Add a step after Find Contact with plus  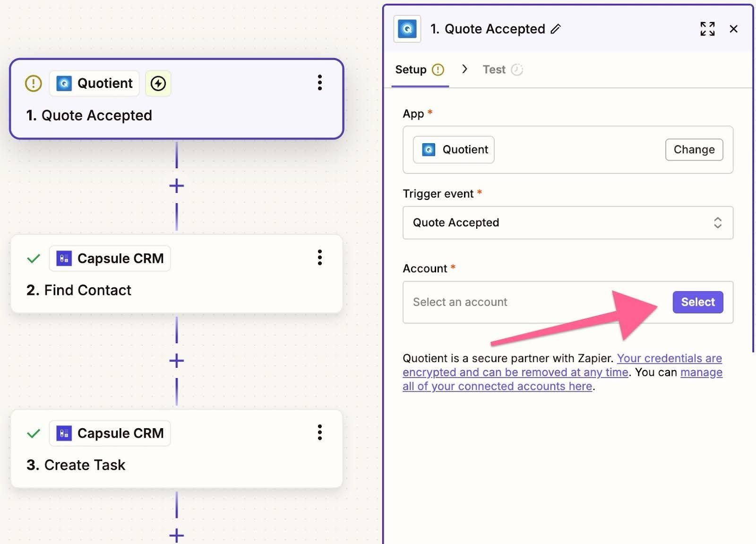(x=176, y=361)
